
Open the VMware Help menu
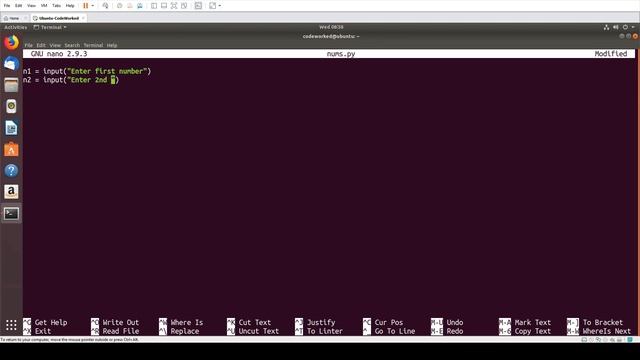(x=70, y=6)
